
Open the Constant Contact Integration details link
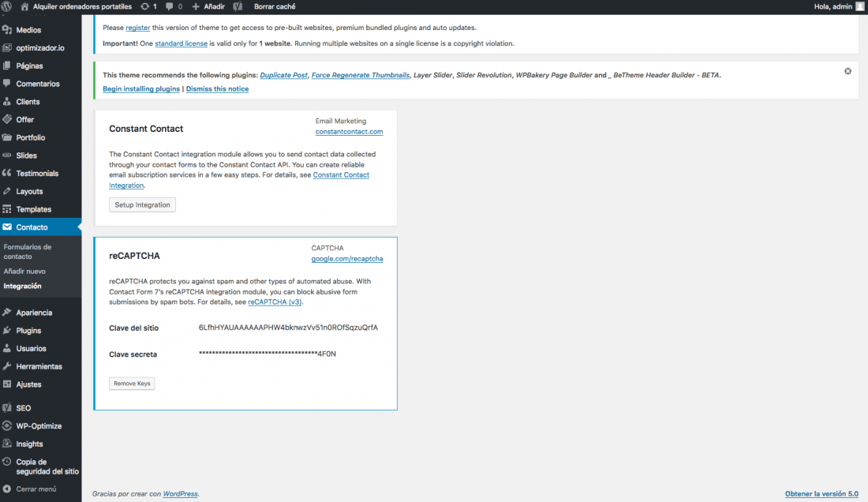click(x=341, y=175)
